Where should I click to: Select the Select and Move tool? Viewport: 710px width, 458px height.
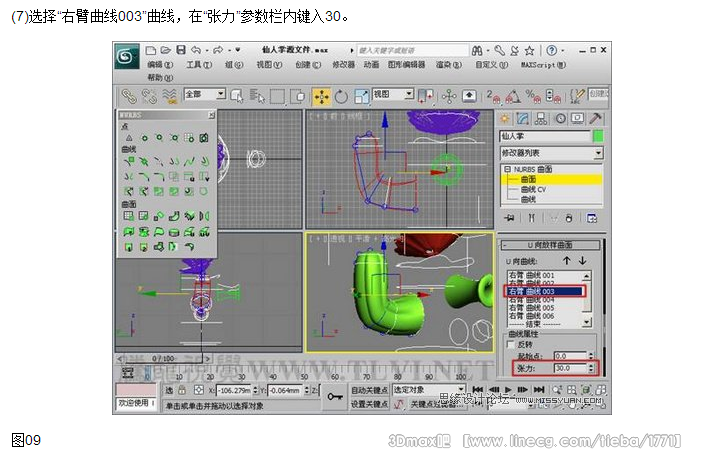[x=321, y=96]
